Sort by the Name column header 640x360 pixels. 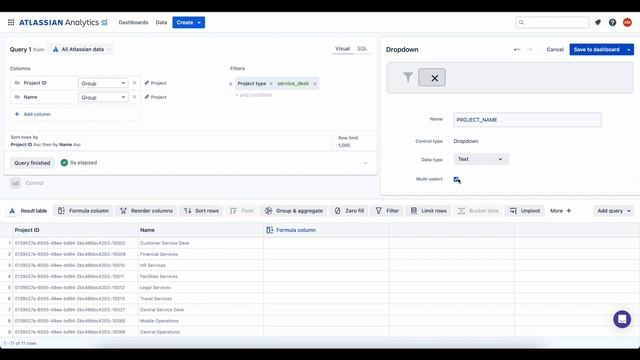tap(147, 230)
